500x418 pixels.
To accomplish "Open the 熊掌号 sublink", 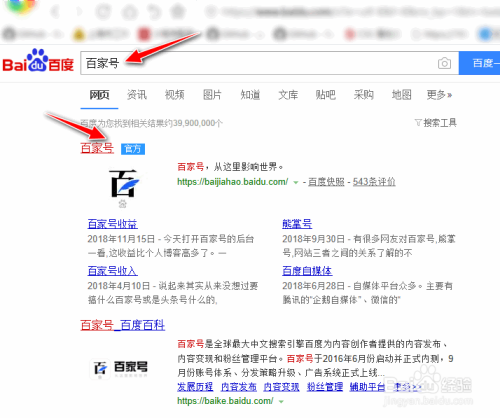I will [x=297, y=224].
